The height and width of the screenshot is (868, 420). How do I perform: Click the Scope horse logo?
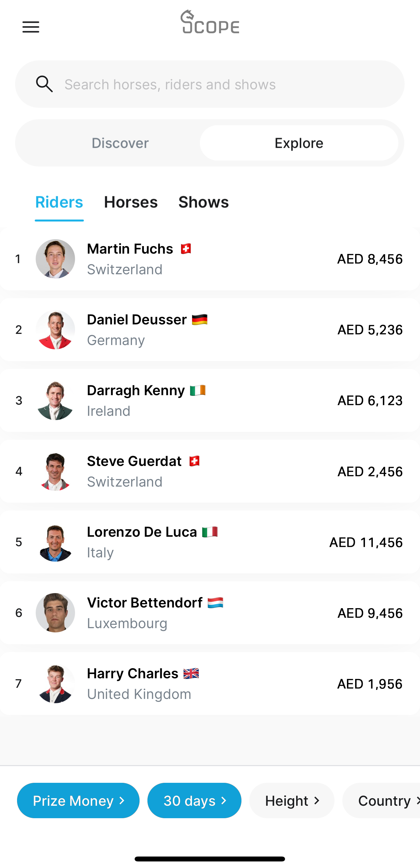pos(209,22)
